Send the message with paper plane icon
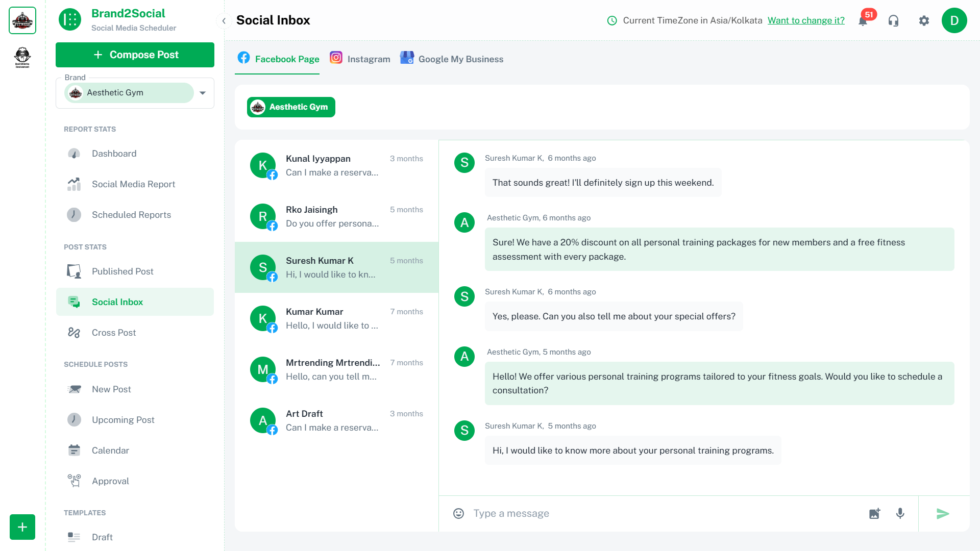Viewport: 980px width, 551px height. click(942, 513)
